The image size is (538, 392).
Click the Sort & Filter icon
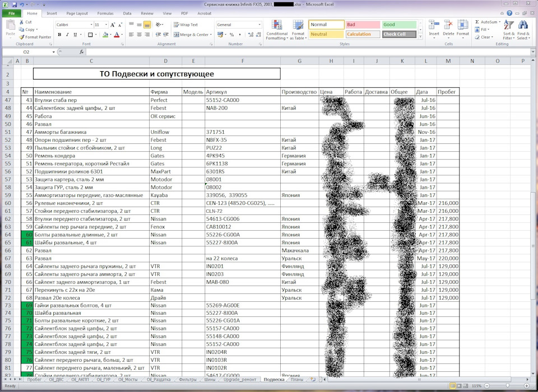click(x=508, y=25)
